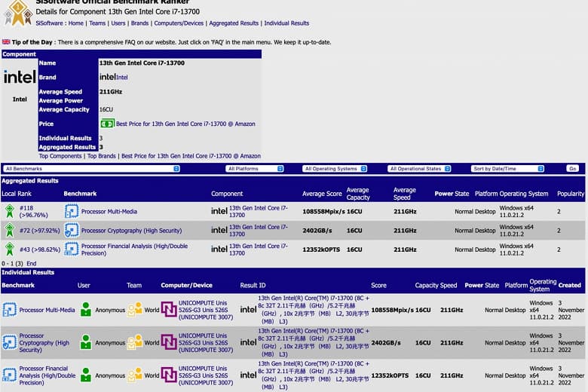Click the purple UNICOMPUTE device icon in Cryptography row
588x392 pixels.
coord(169,342)
